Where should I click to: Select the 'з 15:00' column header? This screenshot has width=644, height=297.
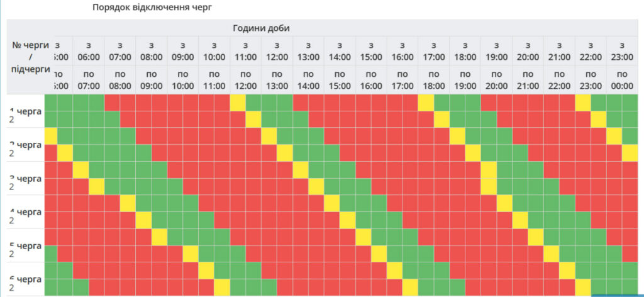coord(371,50)
